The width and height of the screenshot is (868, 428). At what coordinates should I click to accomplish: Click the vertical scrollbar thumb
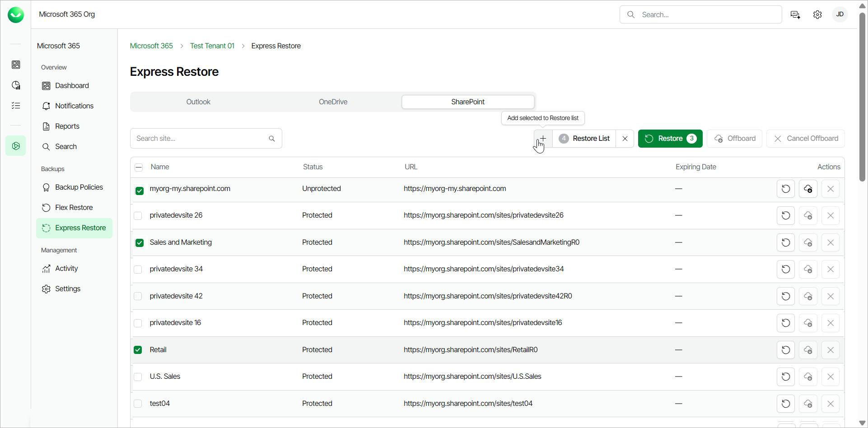pyautogui.click(x=862, y=97)
